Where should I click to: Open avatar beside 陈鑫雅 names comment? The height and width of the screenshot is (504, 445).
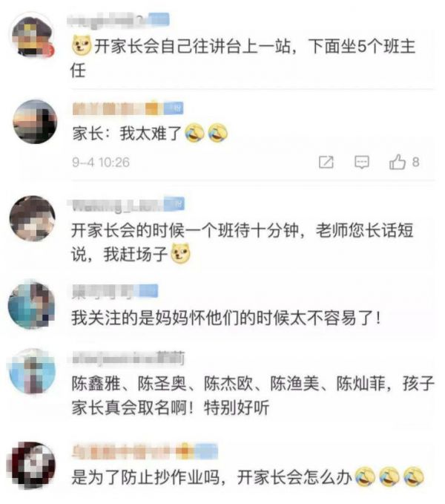point(32,371)
